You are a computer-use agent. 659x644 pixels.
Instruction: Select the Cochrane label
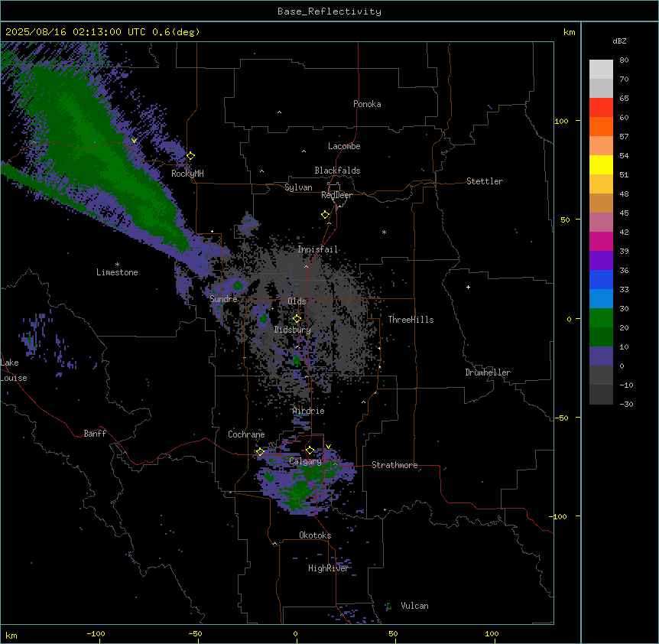(246, 434)
